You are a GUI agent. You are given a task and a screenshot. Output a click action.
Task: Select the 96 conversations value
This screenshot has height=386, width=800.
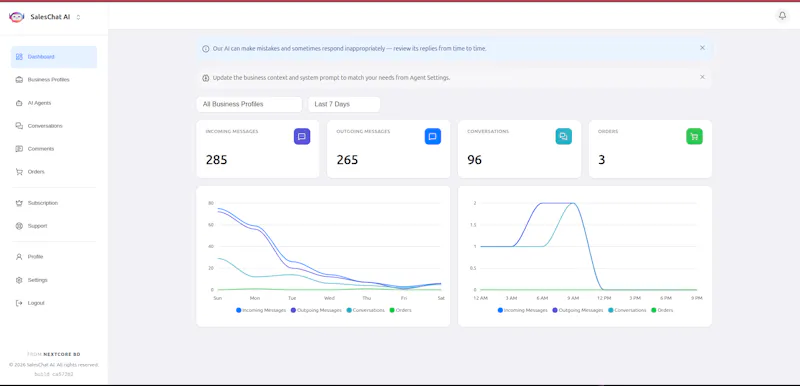coord(474,160)
